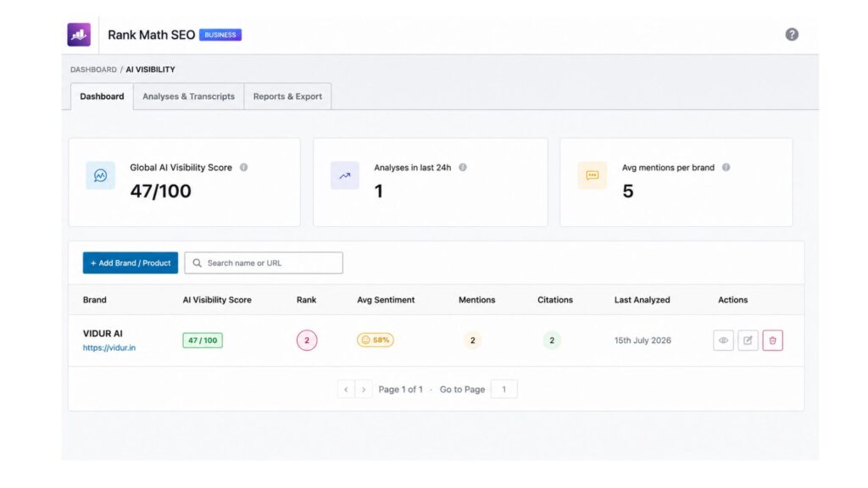Screen dimensions: 868x488
Task: Go to next page arrow
Action: pos(363,390)
